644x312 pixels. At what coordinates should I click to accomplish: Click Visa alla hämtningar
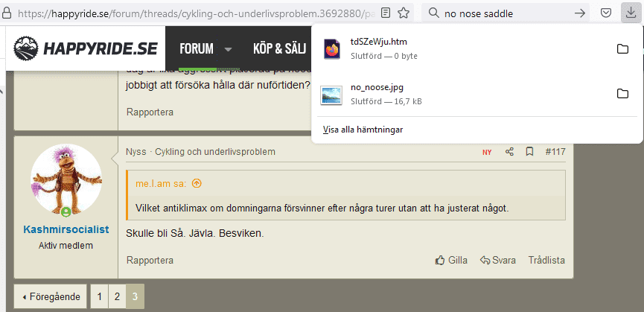(x=363, y=130)
